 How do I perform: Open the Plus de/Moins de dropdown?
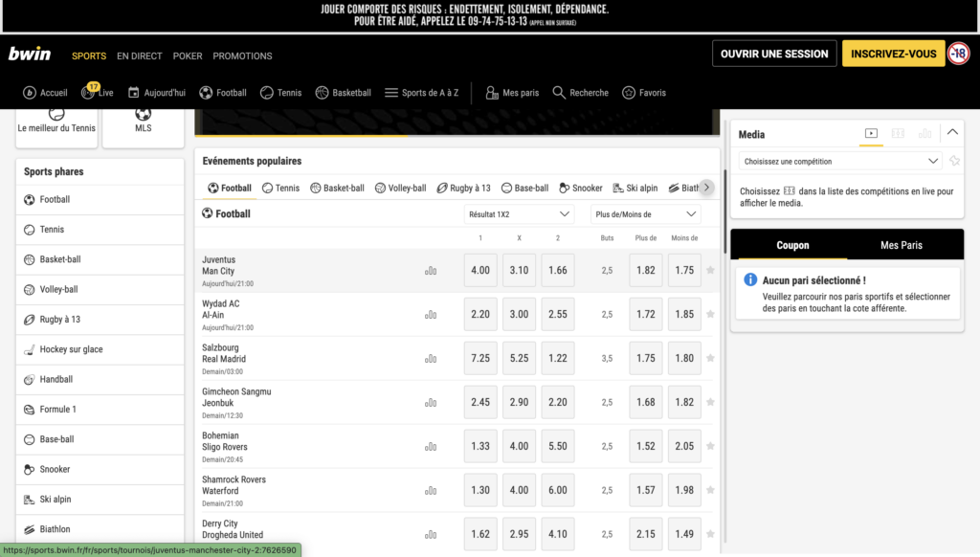(x=645, y=214)
